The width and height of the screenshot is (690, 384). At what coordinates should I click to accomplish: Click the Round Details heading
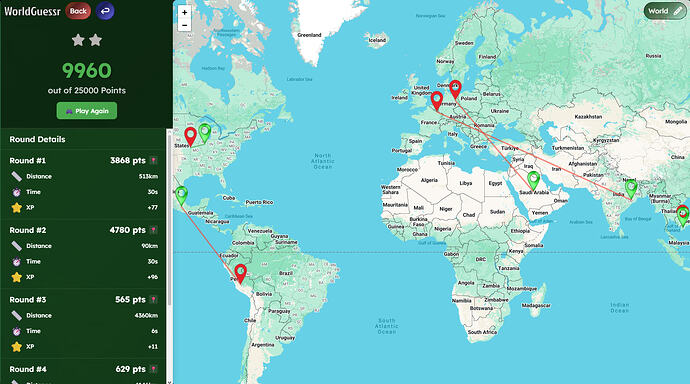click(37, 139)
